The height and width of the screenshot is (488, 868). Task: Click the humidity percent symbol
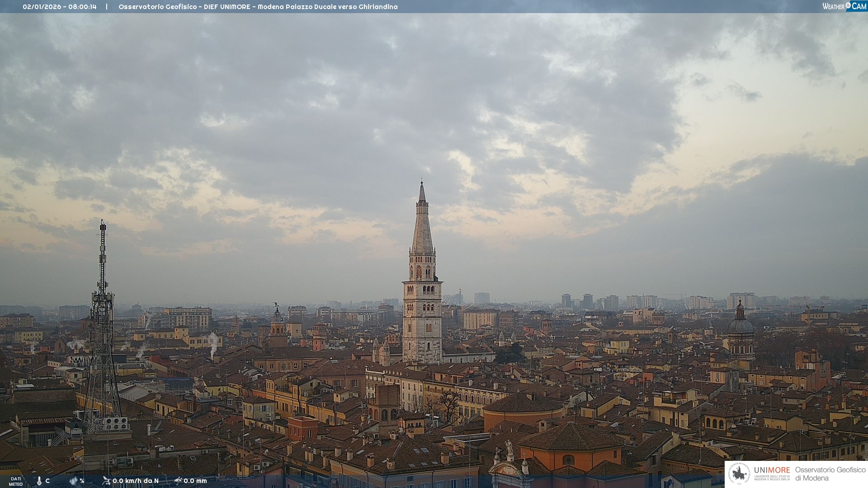82,481
